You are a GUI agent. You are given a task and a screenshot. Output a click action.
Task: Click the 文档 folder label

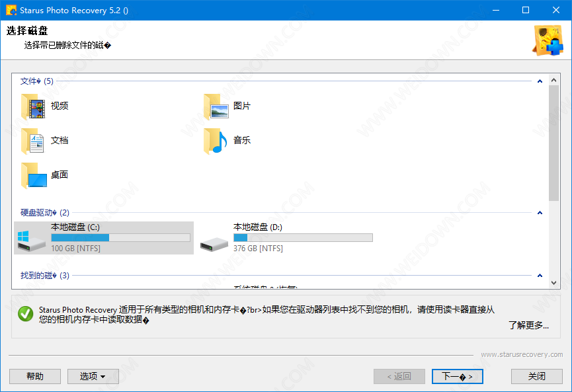(x=60, y=140)
